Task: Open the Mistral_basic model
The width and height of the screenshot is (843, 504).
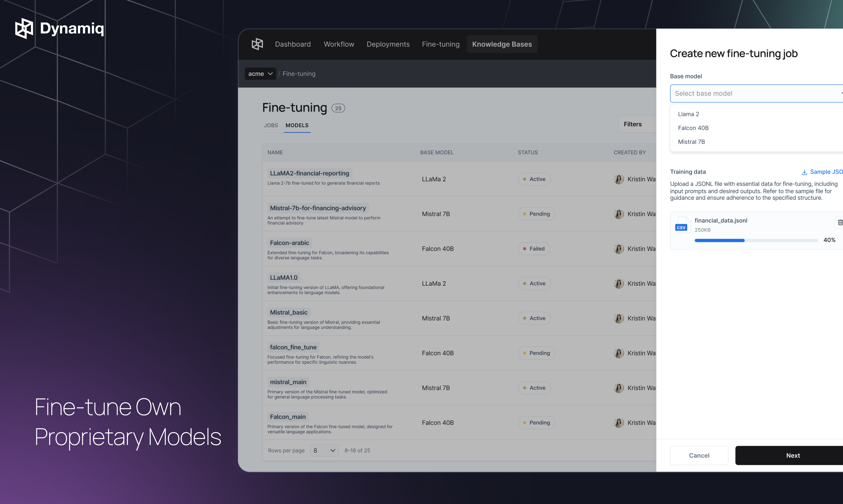Action: tap(289, 312)
